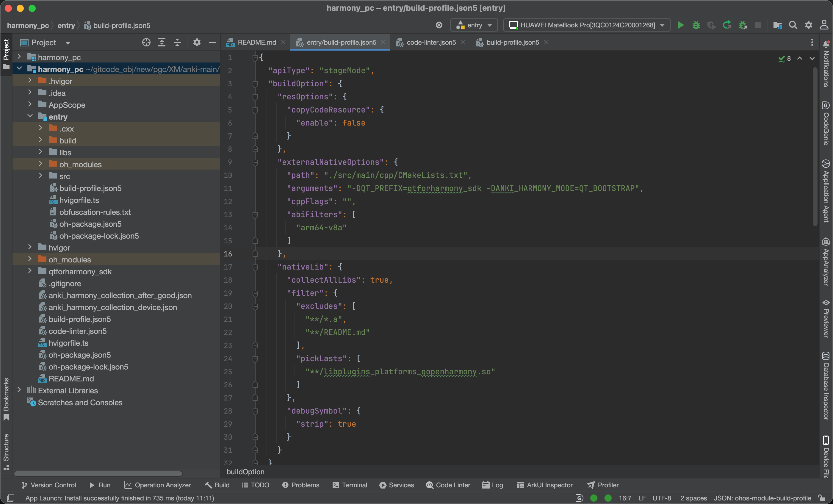Open the Database Inspector side panel
Viewport: 833px width, 504px height.
(826, 386)
